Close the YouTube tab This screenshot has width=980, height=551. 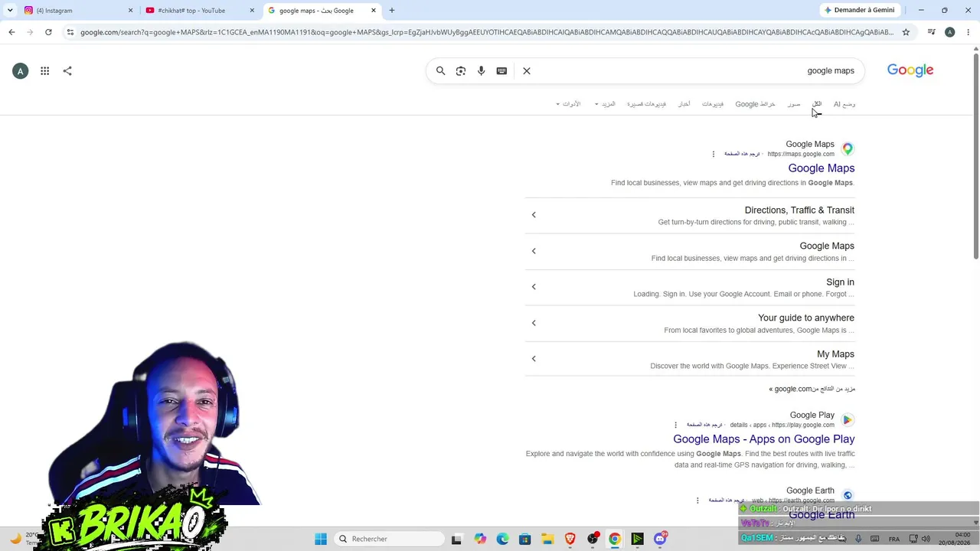pyautogui.click(x=252, y=10)
